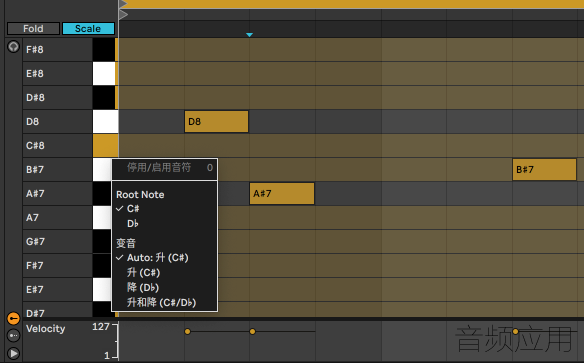Toggle the Fold button
This screenshot has height=363, width=584.
(x=33, y=29)
